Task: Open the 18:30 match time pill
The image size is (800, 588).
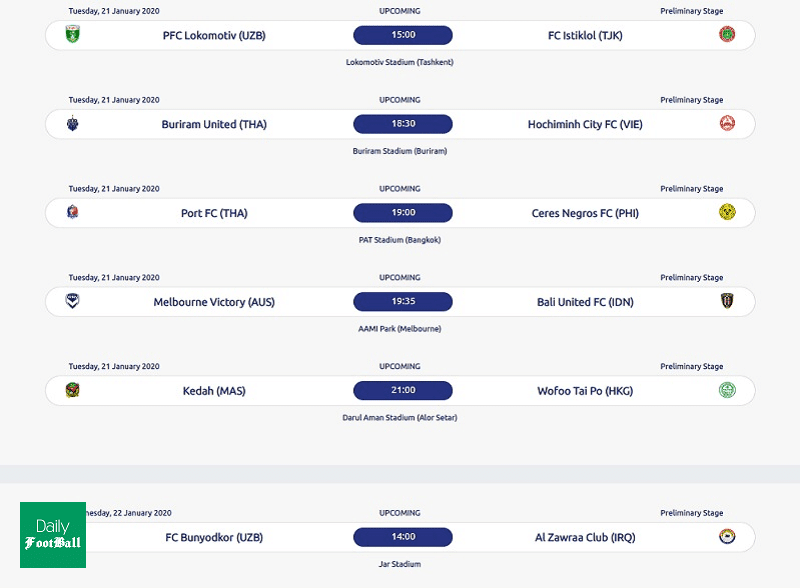Action: pyautogui.click(x=403, y=124)
